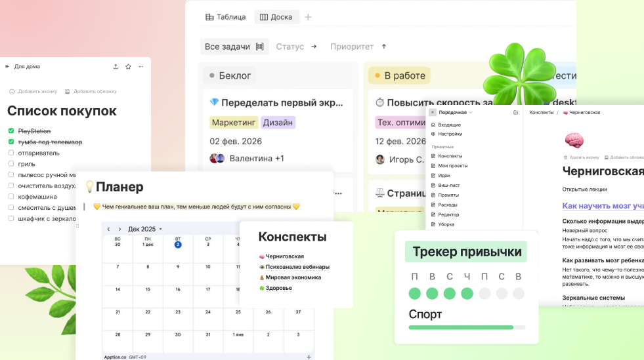Uncheck the PlayStation checkbox
Screen dimensions: 644x360
pos(11,131)
